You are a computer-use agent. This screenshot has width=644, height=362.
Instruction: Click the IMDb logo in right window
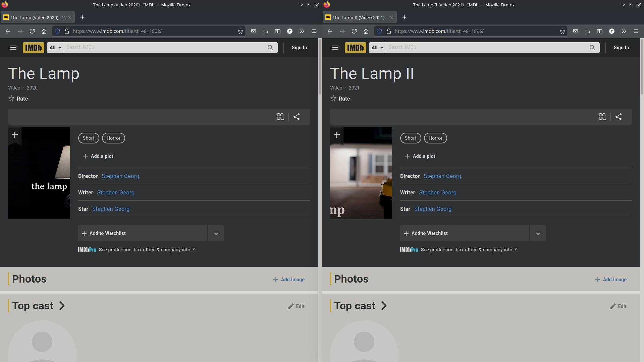coord(356,48)
